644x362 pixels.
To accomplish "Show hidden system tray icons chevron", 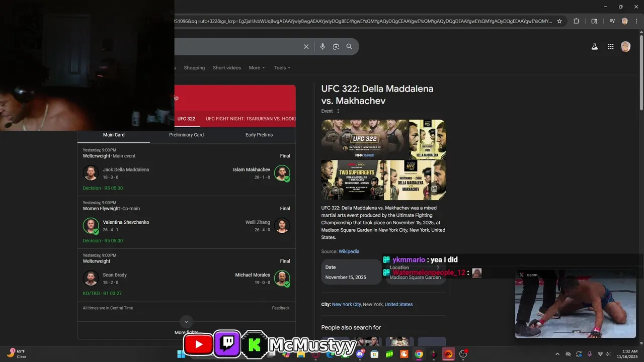I will point(557,354).
